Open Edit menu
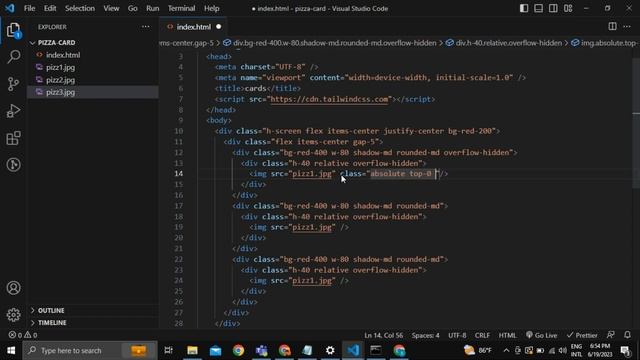 [50, 8]
